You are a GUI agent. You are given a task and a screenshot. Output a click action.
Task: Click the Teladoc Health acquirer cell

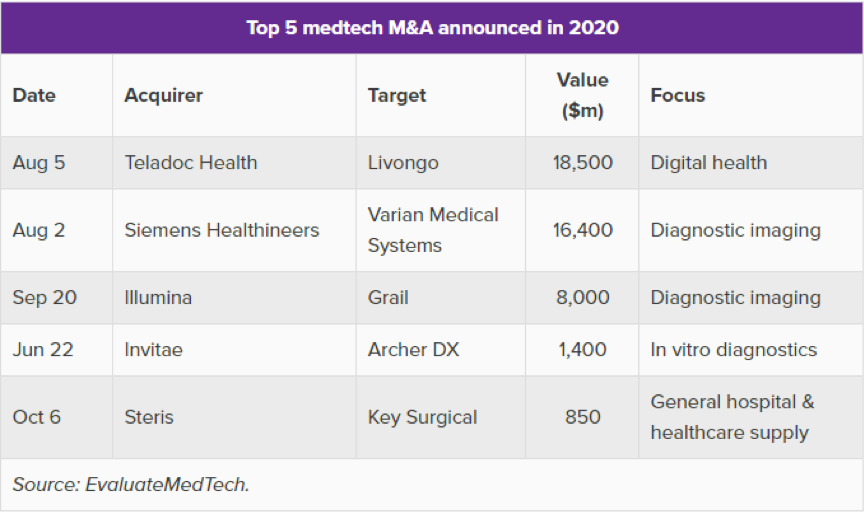pos(191,162)
